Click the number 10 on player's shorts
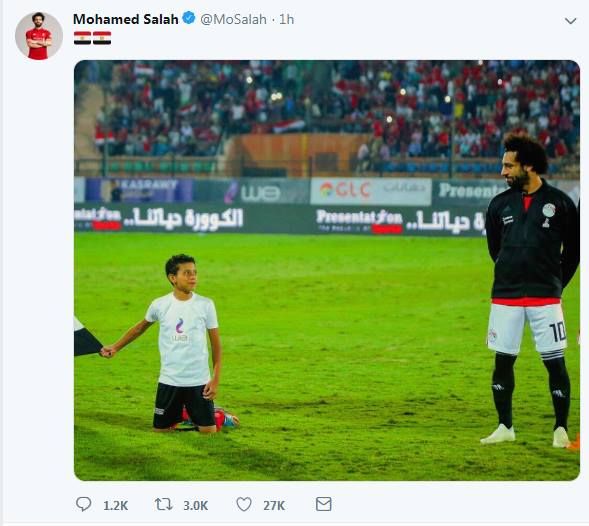 click(x=557, y=332)
